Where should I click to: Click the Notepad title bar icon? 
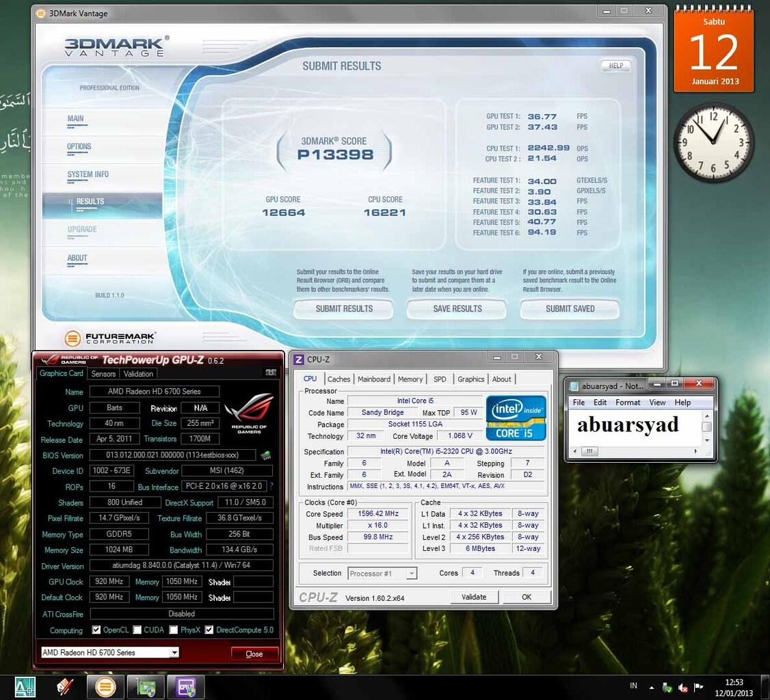tap(574, 386)
